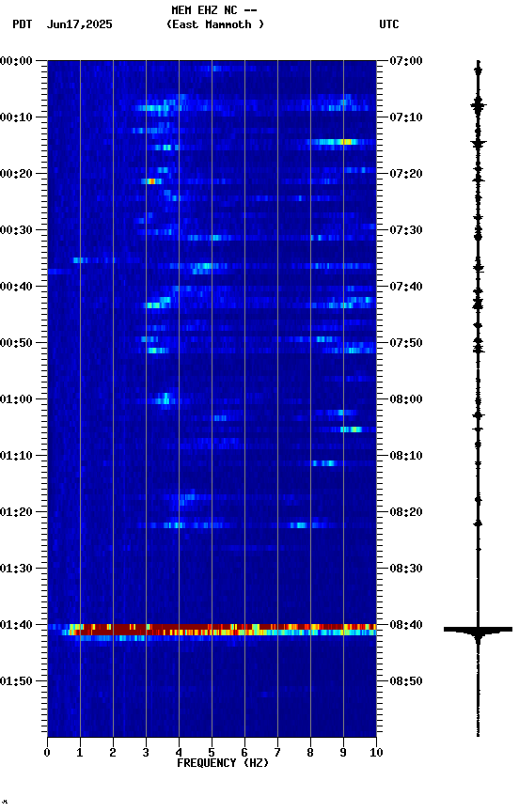Image resolution: width=519 pixels, height=812 pixels.
Task: Click the frequency axis tick label 4
Action: click(179, 753)
